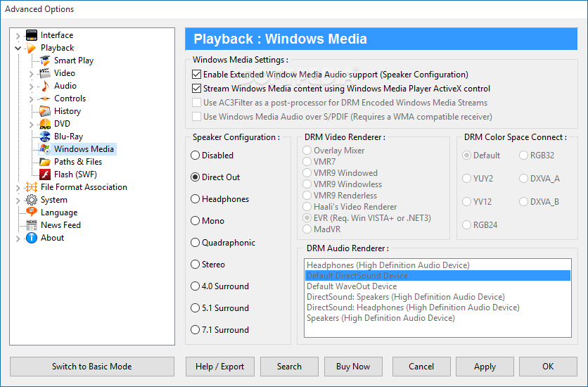Viewport: 588px width, 387px height.
Task: Expand the Audio subtree
Action: [32, 87]
